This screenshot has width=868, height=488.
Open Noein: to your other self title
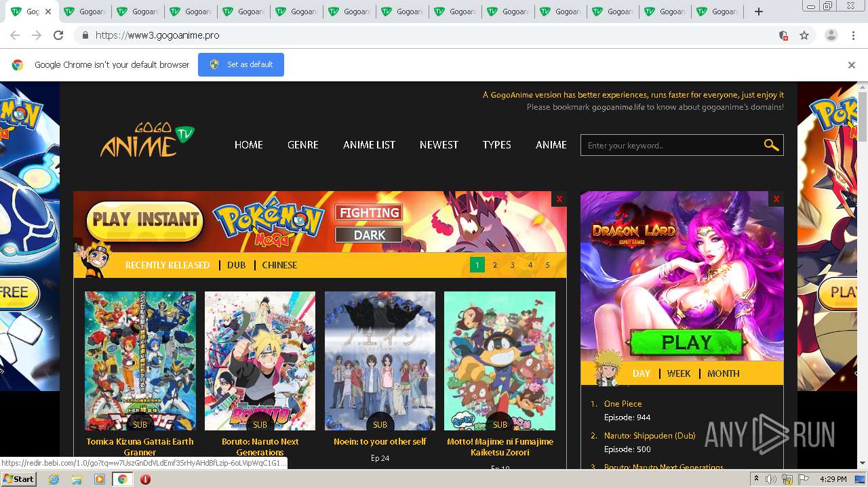tap(380, 442)
